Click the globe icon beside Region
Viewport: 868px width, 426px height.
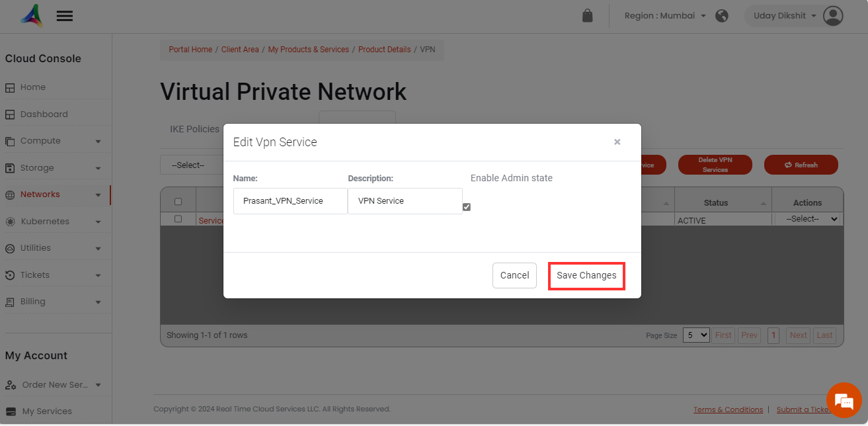722,16
